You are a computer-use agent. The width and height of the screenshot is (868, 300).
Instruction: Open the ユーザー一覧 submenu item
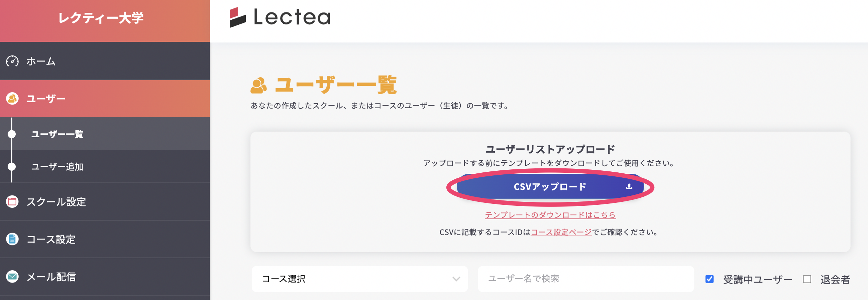point(57,134)
